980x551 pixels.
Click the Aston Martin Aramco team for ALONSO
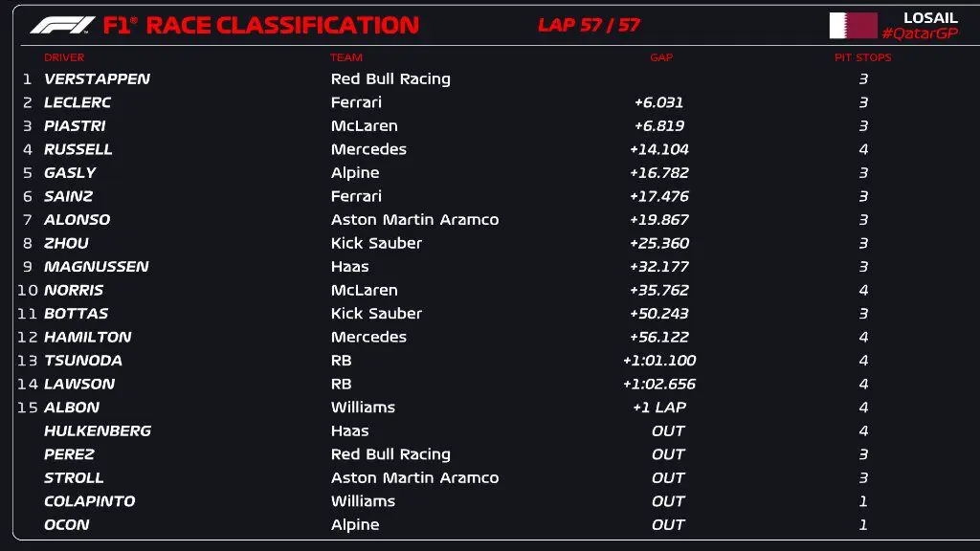[x=414, y=220]
